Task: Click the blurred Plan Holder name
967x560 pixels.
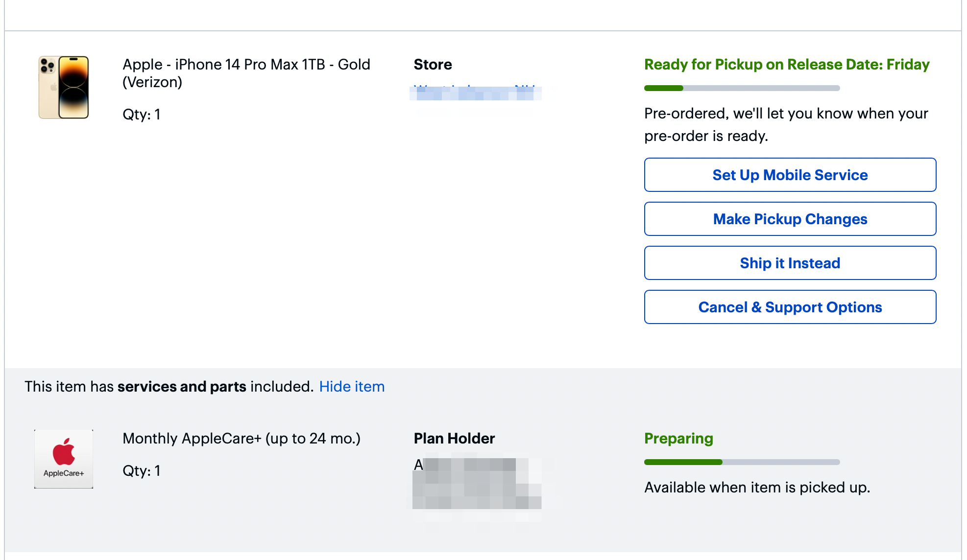Action: tap(476, 483)
